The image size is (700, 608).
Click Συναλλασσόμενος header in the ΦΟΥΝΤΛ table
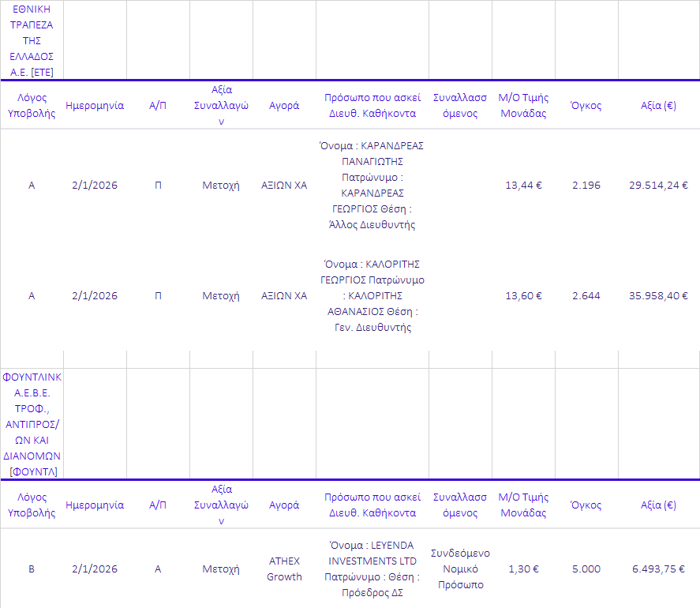[460, 505]
